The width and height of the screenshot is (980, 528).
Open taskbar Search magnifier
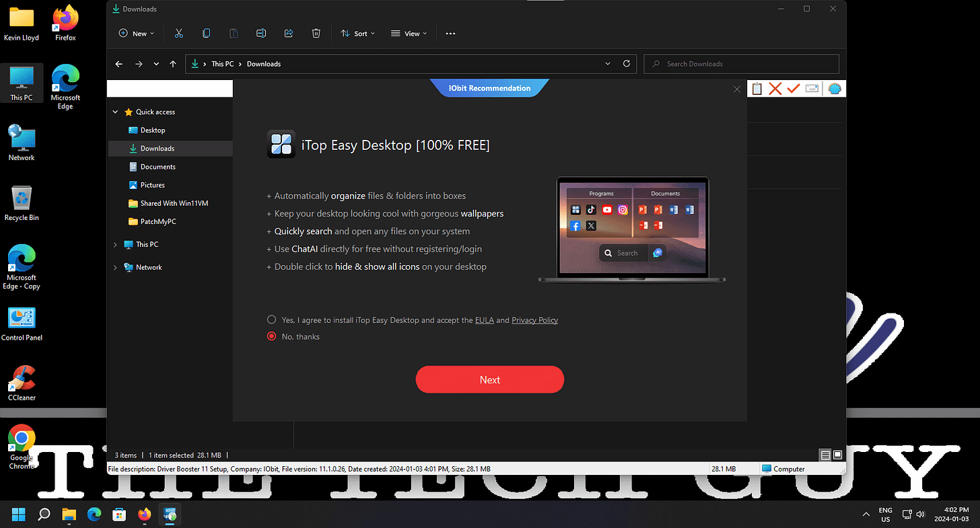coord(44,515)
